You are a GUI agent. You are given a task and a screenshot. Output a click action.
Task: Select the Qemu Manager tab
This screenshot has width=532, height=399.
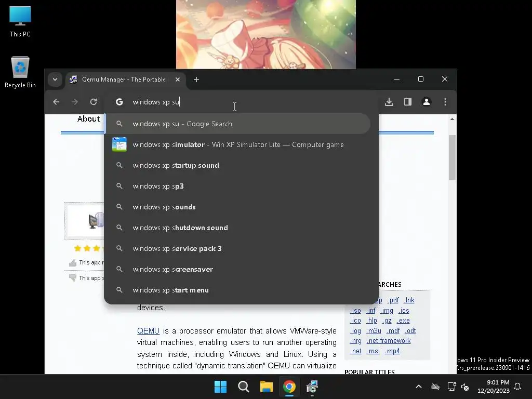point(125,79)
